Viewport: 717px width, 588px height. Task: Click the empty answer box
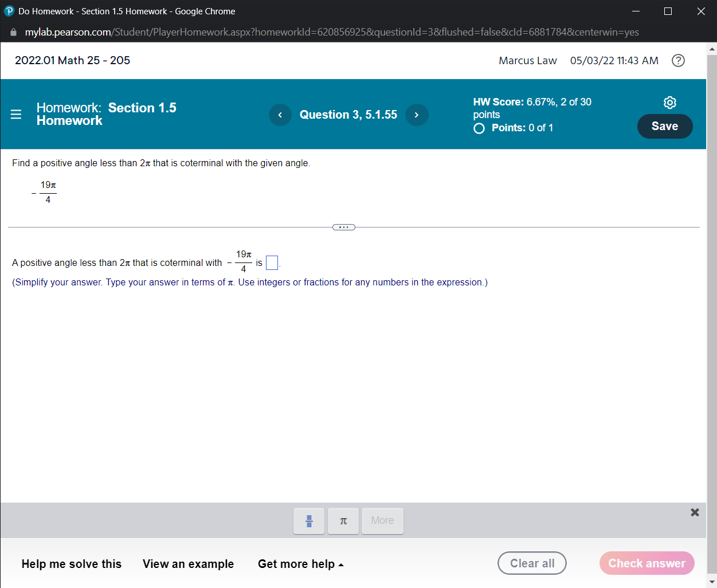pos(272,262)
